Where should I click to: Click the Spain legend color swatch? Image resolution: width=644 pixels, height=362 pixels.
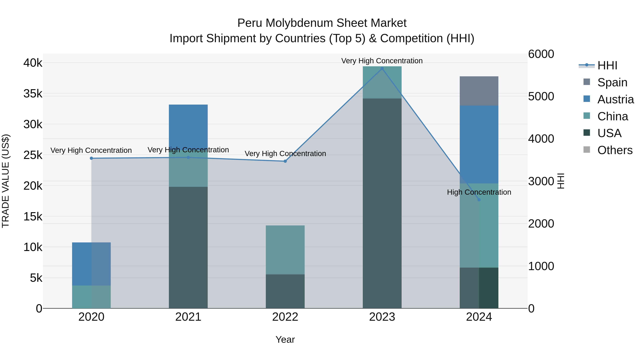(x=587, y=82)
